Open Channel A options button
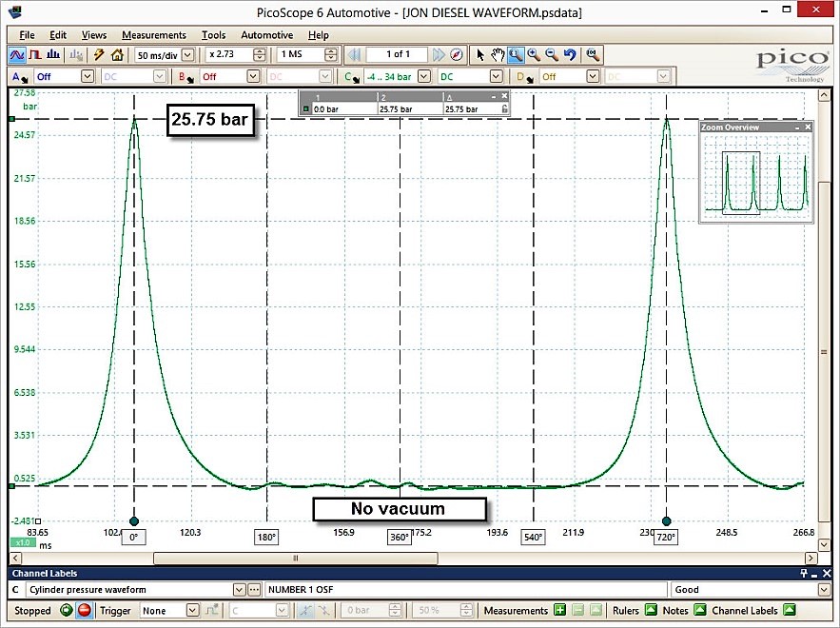The height and width of the screenshot is (628, 840). coord(19,77)
